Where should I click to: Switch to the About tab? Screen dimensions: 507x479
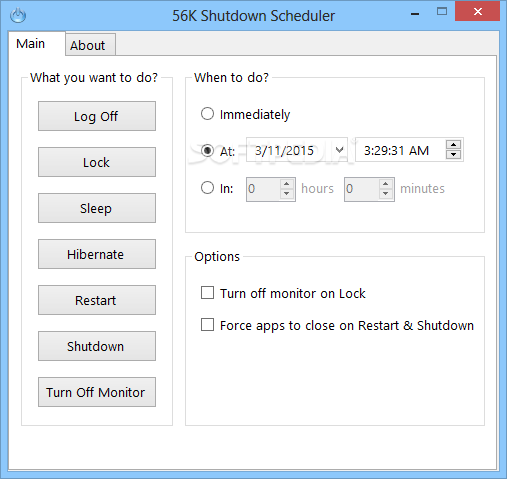(90, 45)
